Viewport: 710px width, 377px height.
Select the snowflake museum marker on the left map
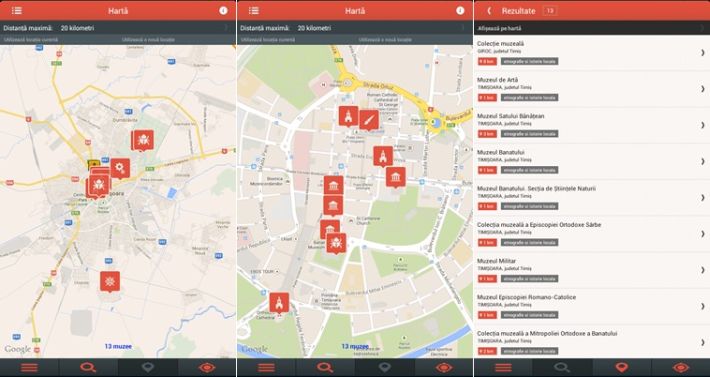(x=110, y=282)
